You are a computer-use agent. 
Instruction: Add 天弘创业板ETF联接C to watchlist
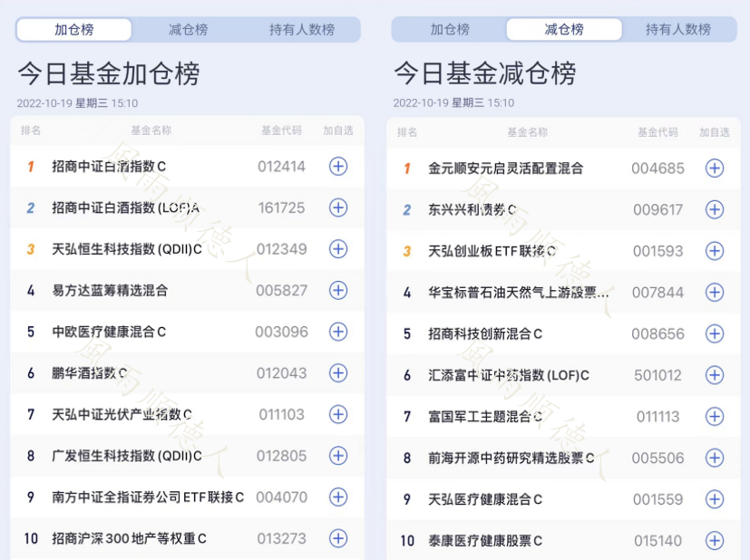(x=715, y=251)
